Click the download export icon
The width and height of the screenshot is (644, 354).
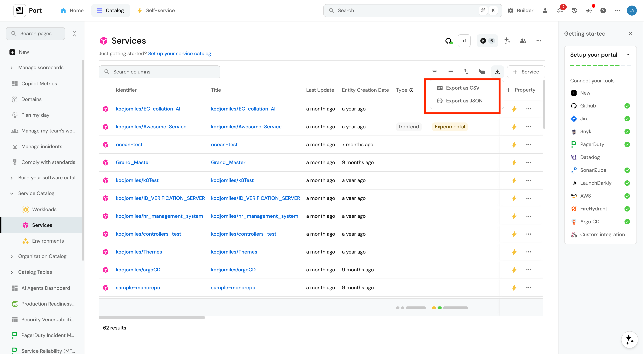[x=497, y=72]
